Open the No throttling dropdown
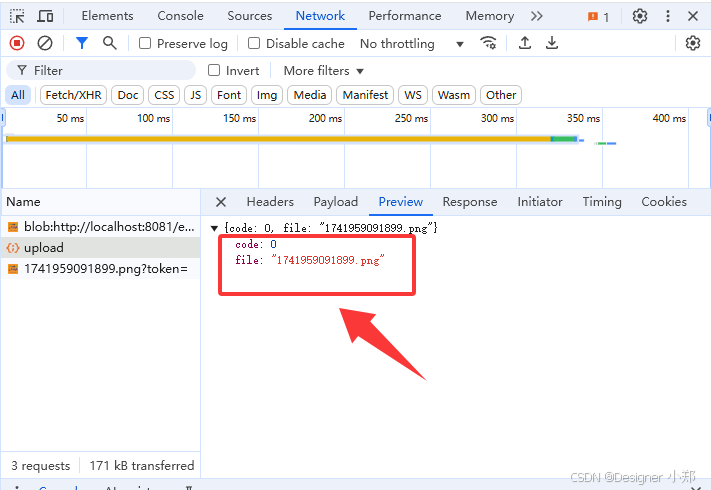 412,44
